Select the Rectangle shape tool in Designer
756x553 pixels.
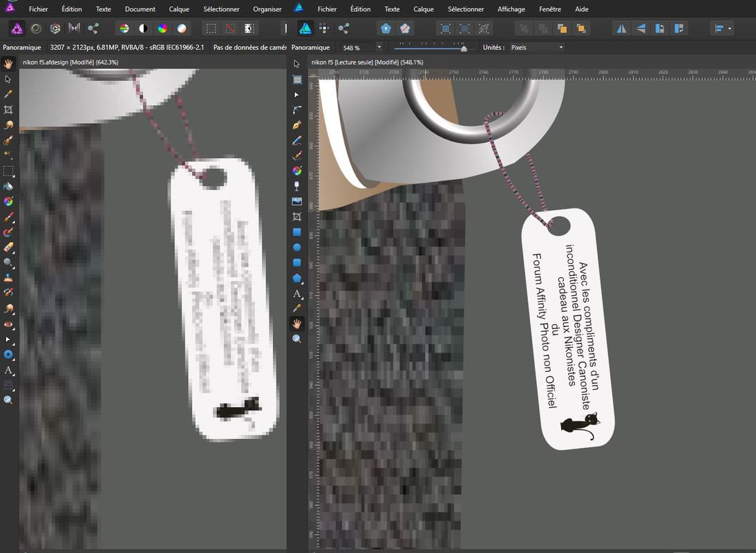pos(297,232)
